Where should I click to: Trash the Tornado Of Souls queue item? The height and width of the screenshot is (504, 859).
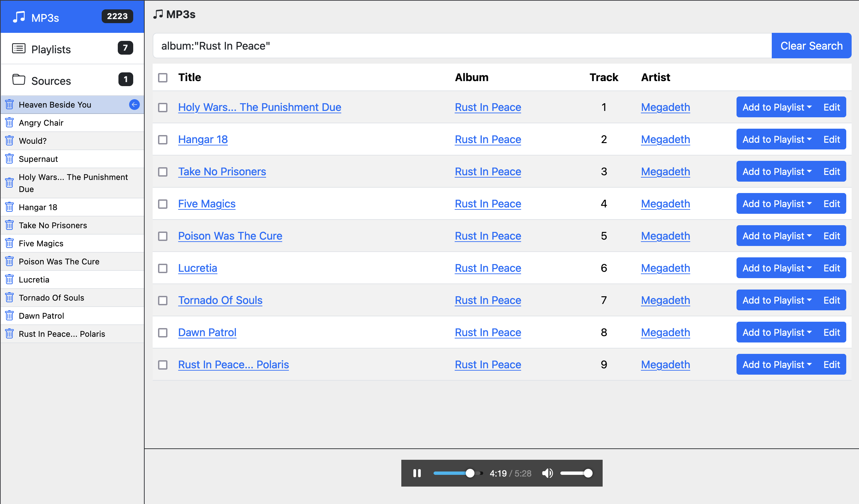point(9,298)
